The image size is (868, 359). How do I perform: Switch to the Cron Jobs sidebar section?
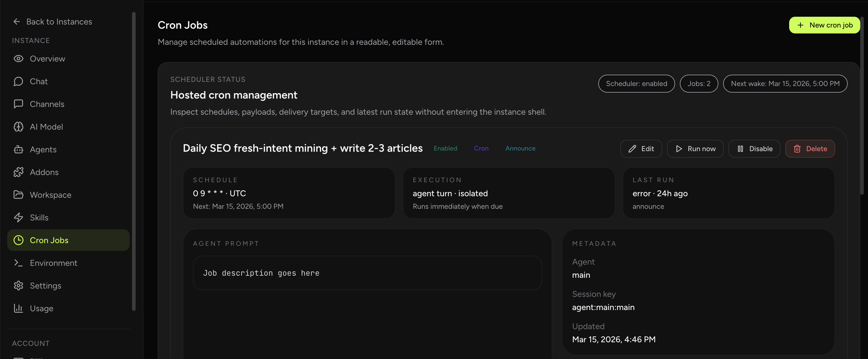pyautogui.click(x=49, y=240)
